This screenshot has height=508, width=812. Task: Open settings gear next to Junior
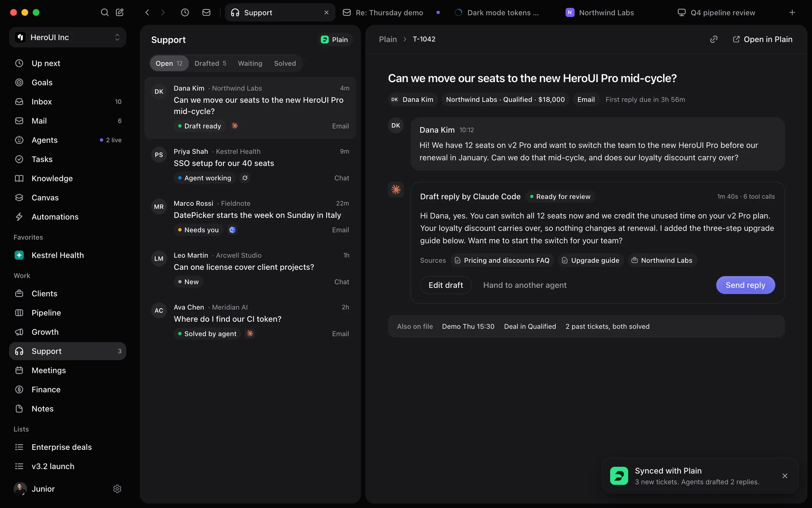117,489
